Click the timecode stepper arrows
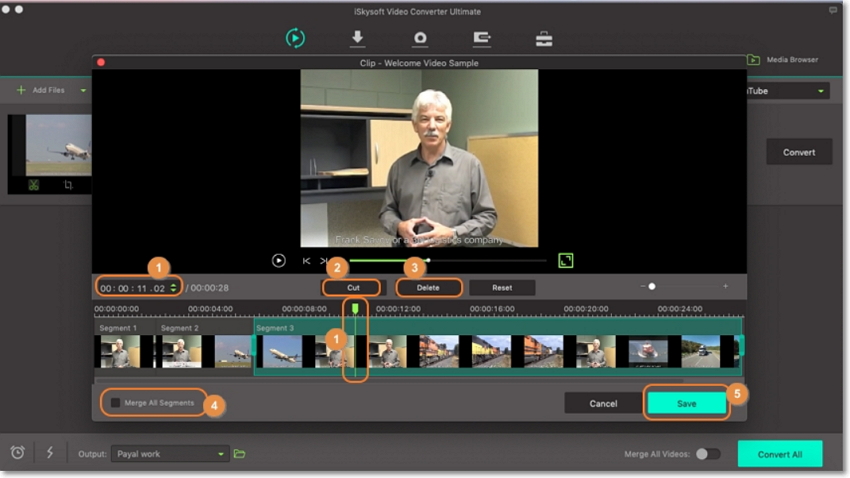 pos(174,288)
